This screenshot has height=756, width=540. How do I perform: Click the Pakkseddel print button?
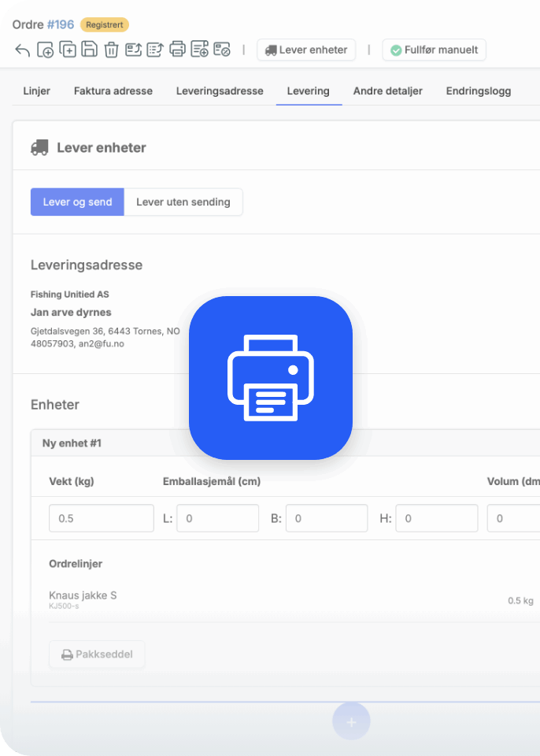[x=97, y=654]
